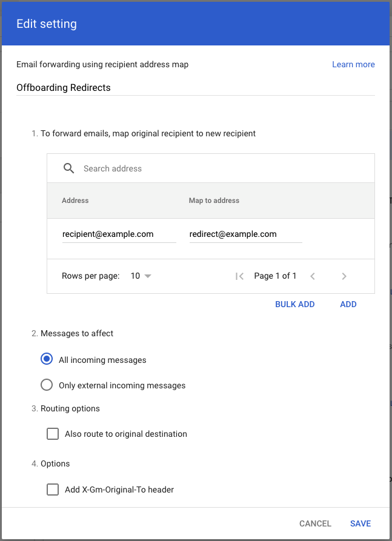Click the search magnifier icon
This screenshot has width=392, height=541.
pyautogui.click(x=68, y=168)
